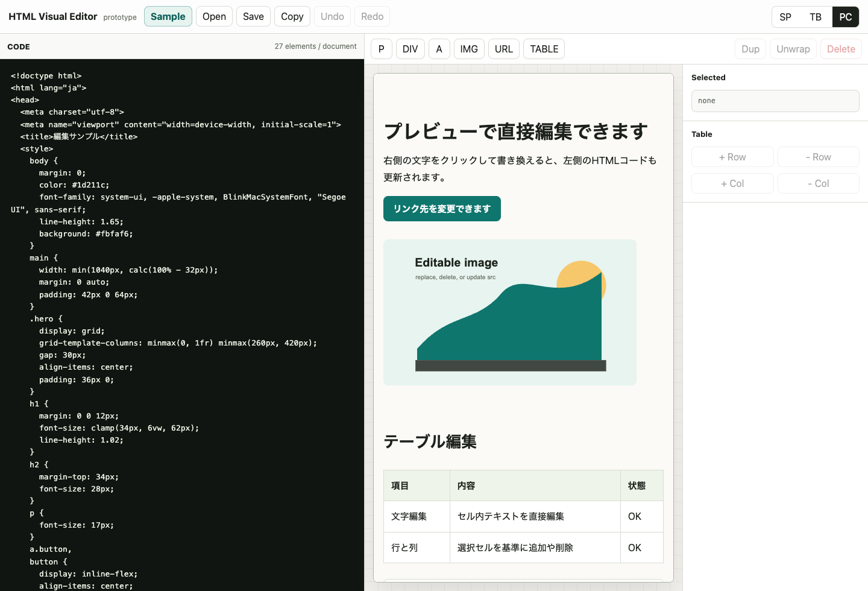Screen dimensions: 868x591
Task: Click the Dup duplicate button
Action: [x=750, y=49]
